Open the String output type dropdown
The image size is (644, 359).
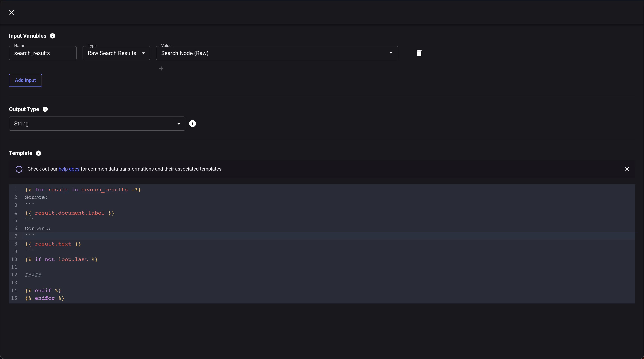[x=97, y=124]
